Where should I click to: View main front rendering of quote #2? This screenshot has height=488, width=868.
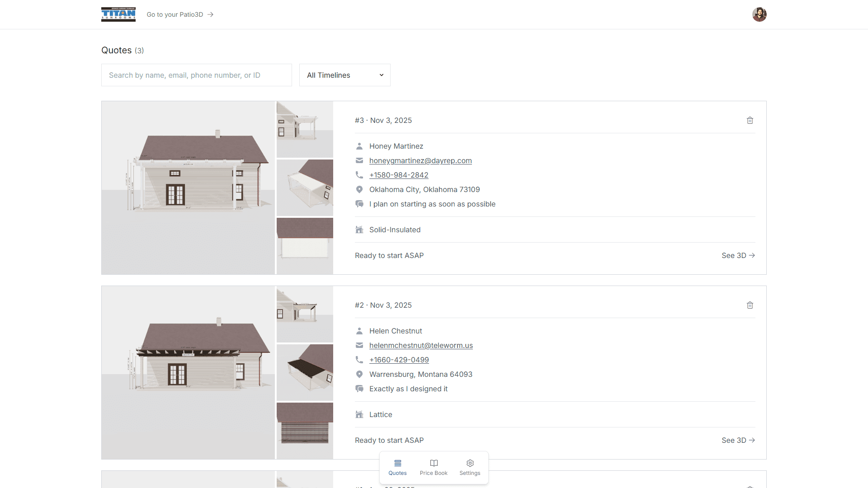tap(188, 372)
